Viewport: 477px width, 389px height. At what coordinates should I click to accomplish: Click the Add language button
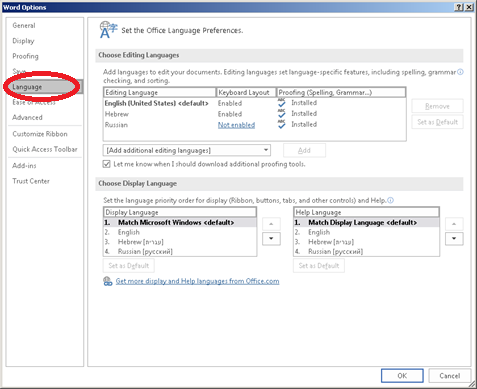pyautogui.click(x=304, y=150)
